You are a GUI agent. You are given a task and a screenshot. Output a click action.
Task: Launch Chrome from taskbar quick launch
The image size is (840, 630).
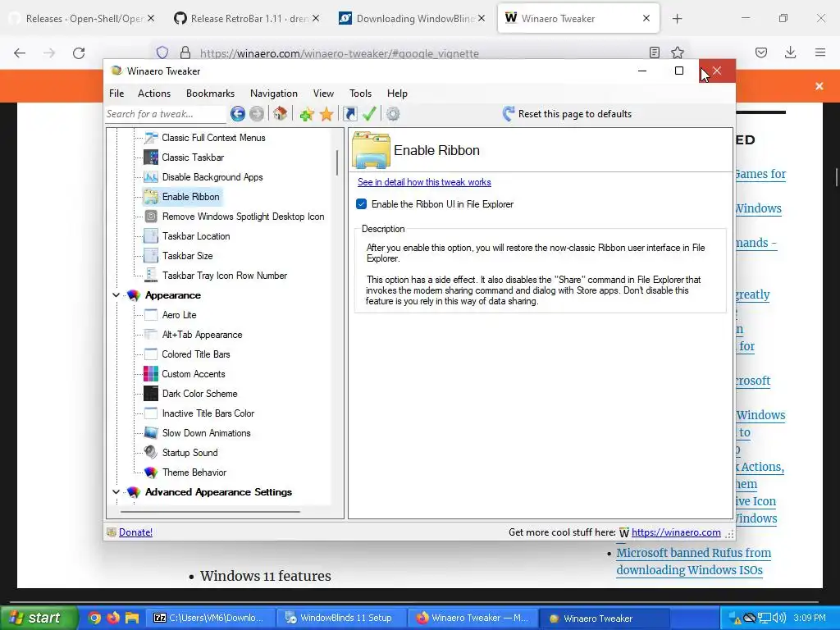94,618
